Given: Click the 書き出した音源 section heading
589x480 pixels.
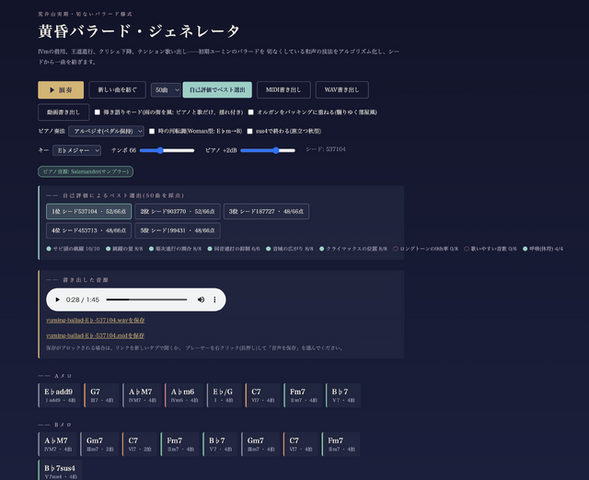Looking at the screenshot, I should pos(78,280).
